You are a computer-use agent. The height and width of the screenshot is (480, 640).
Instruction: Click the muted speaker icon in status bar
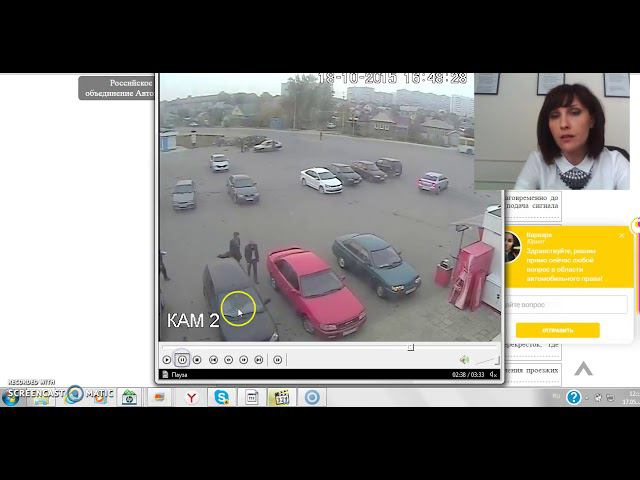pos(493,374)
